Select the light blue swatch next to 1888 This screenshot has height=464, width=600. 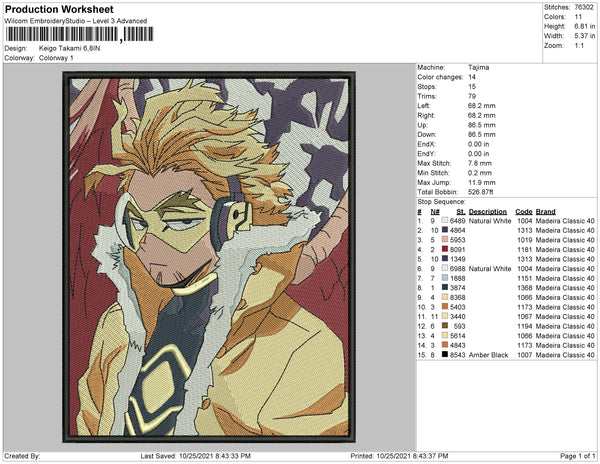[444, 278]
